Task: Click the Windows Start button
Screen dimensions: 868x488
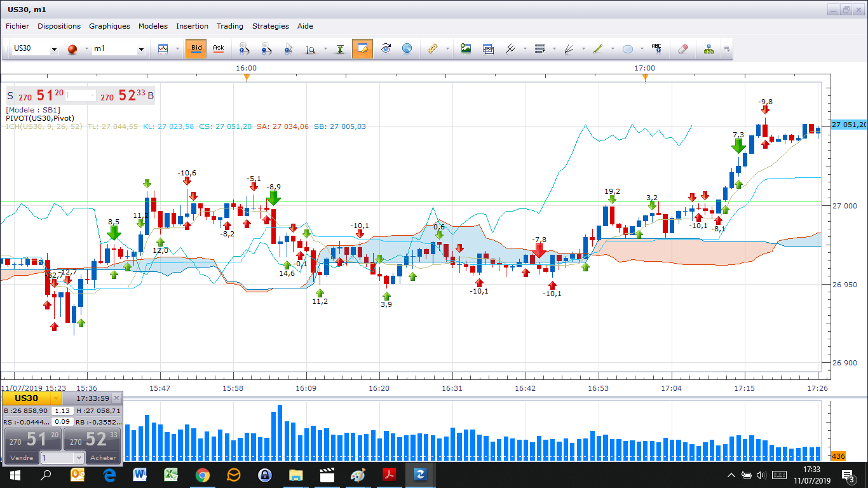Action: pyautogui.click(x=15, y=475)
